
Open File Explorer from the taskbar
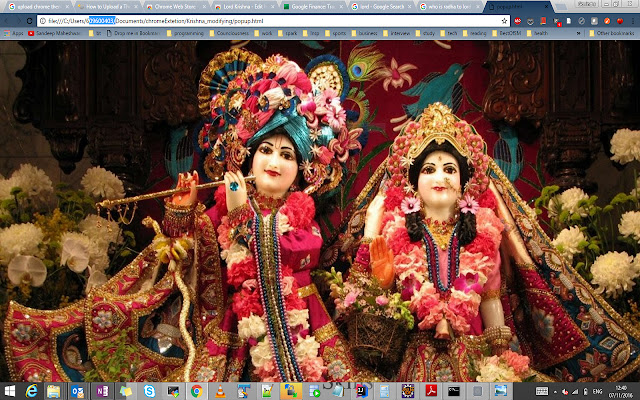click(x=53, y=391)
